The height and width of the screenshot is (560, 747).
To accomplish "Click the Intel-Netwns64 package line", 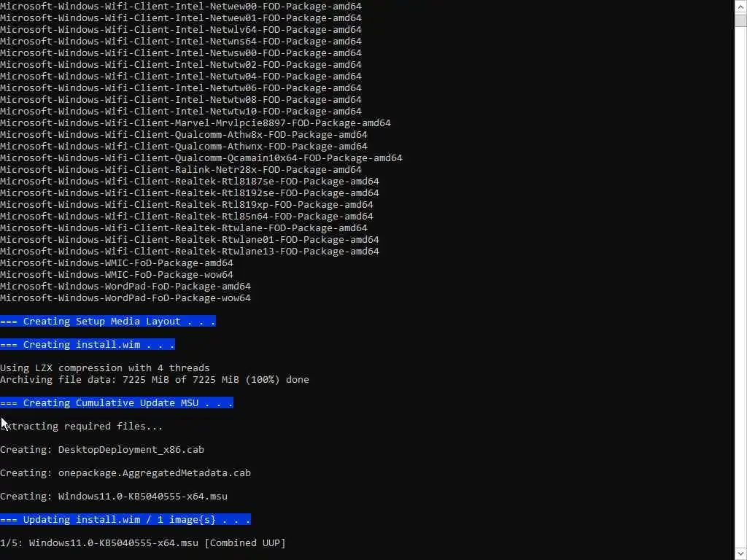I will (x=181, y=42).
